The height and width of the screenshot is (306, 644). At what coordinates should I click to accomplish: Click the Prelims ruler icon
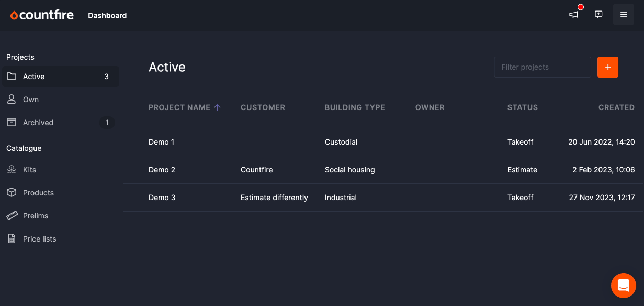pos(12,216)
